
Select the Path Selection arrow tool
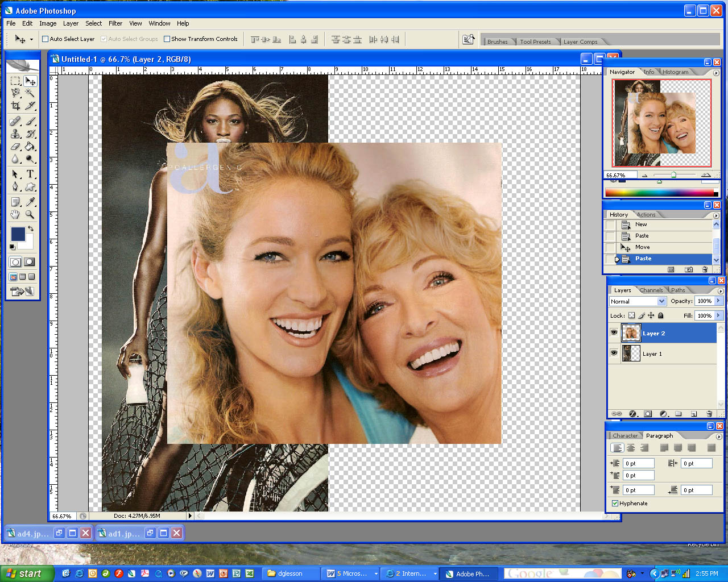pos(15,174)
